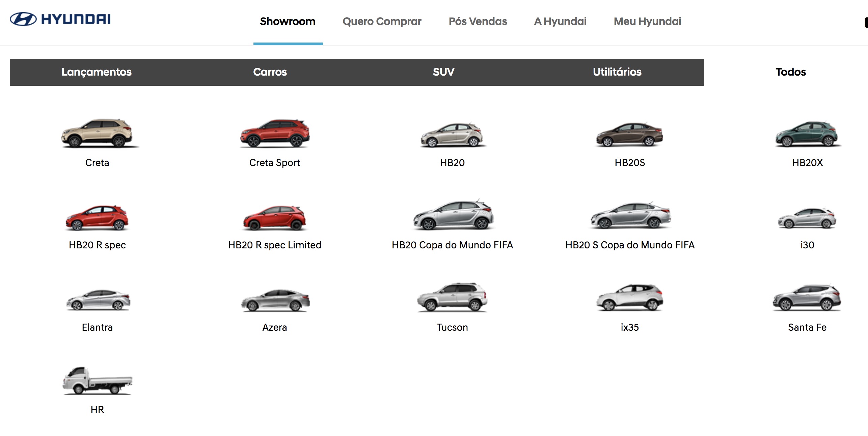Click the HB20 R spec car image
The image size is (868, 436).
(97, 218)
